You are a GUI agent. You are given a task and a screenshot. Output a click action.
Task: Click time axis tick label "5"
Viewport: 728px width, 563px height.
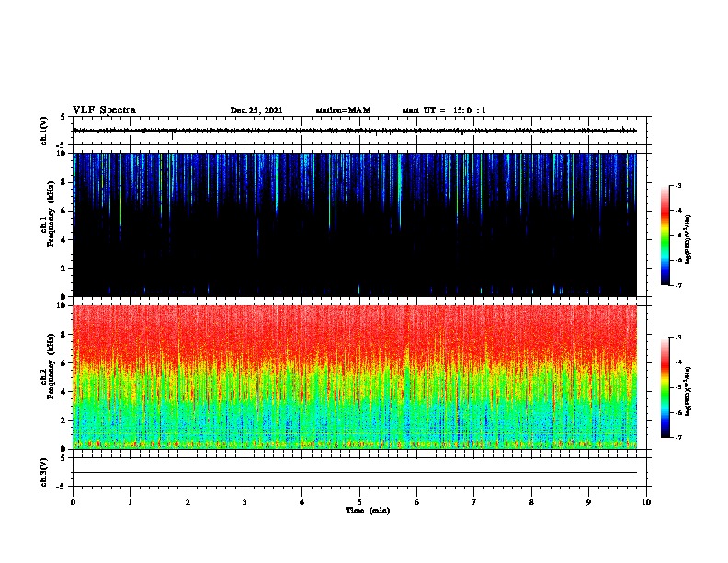pos(359,502)
